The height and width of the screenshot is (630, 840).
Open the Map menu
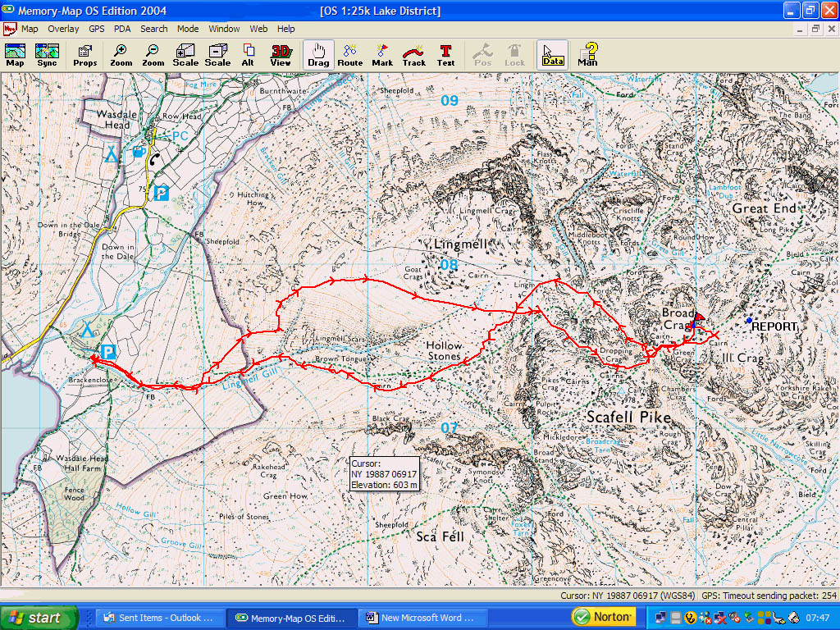click(30, 29)
